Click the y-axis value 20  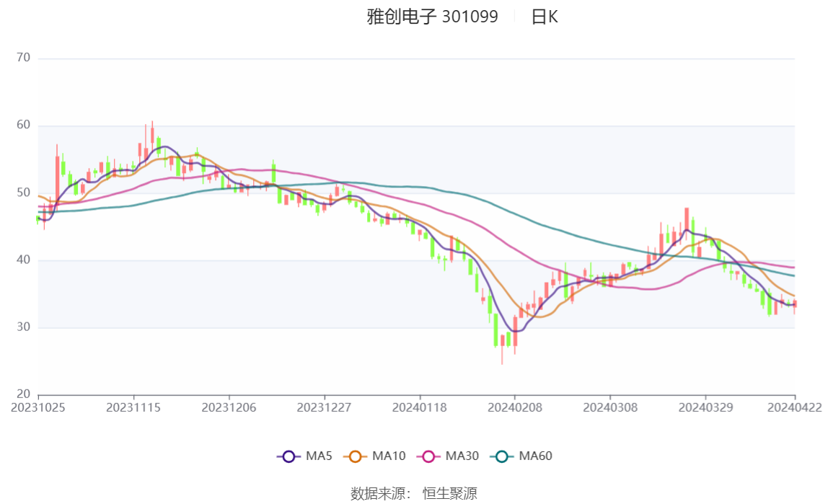23,394
